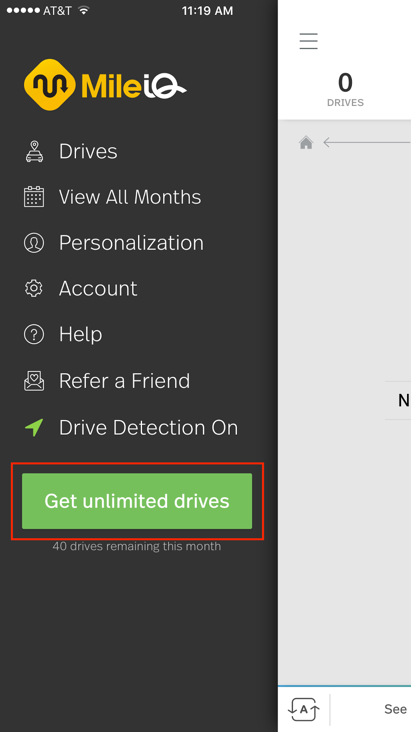This screenshot has height=732, width=411.
Task: Tap the Account gear icon
Action: [x=34, y=289]
